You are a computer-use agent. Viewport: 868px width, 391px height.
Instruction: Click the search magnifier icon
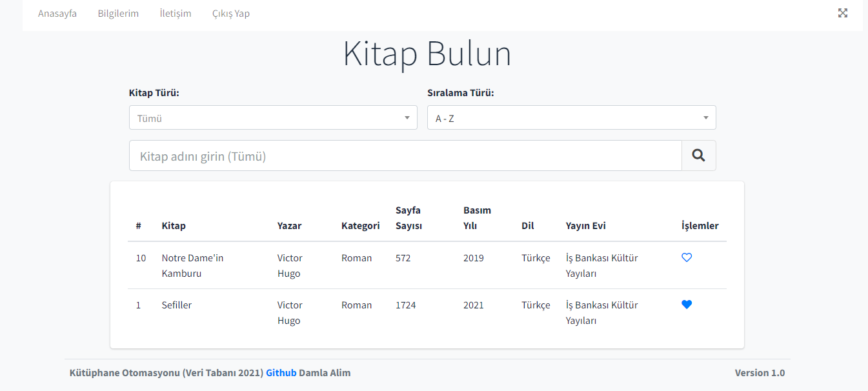(x=699, y=155)
